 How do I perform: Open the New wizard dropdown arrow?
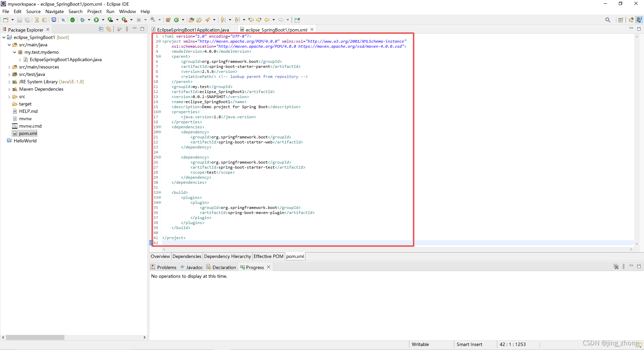tap(12, 20)
